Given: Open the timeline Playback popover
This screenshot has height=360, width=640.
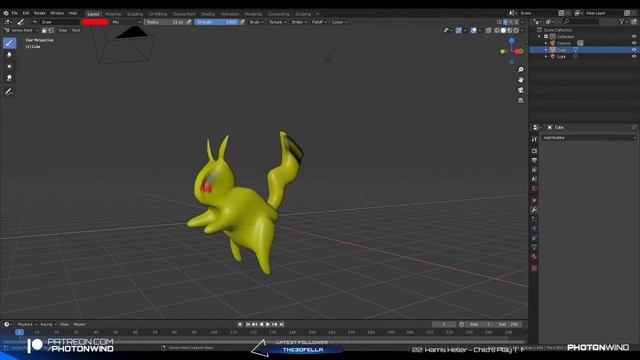Looking at the screenshot, I should coord(27,324).
